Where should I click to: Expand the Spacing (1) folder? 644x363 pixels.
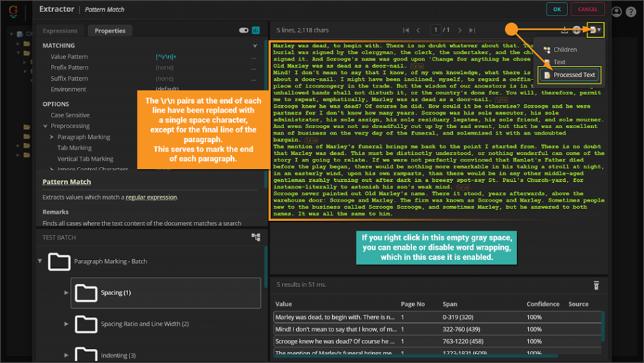coord(66,292)
